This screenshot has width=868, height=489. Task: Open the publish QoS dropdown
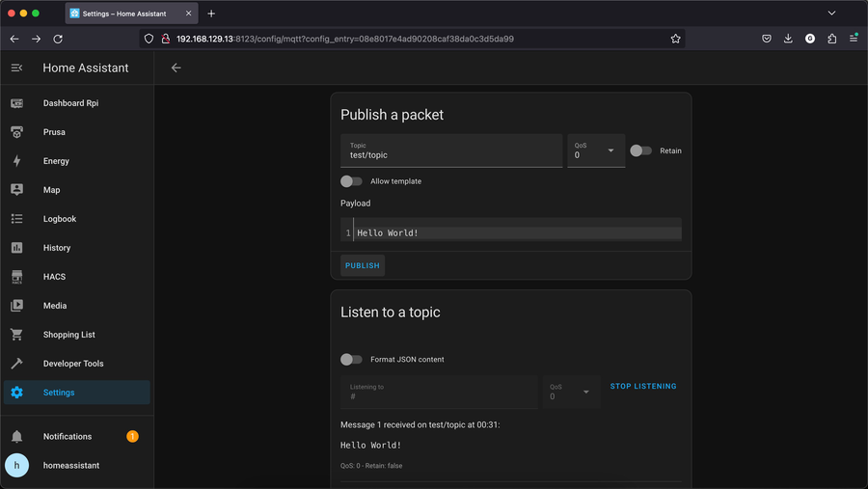point(596,150)
